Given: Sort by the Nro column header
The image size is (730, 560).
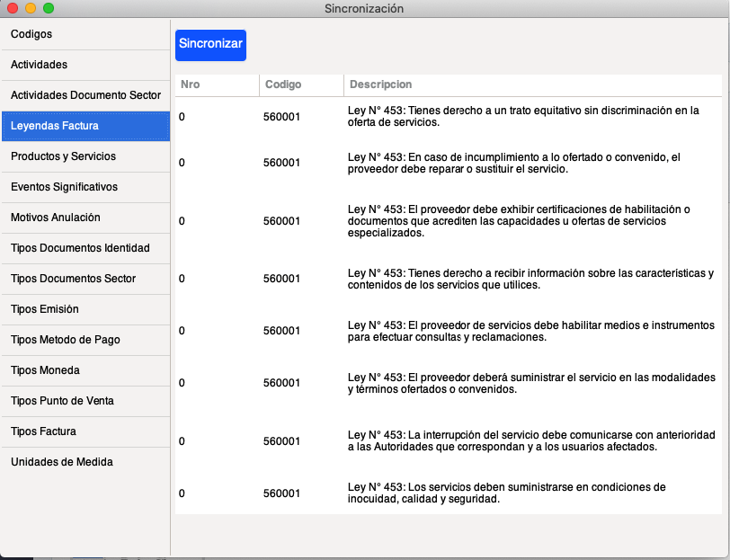Looking at the screenshot, I should coord(216,84).
